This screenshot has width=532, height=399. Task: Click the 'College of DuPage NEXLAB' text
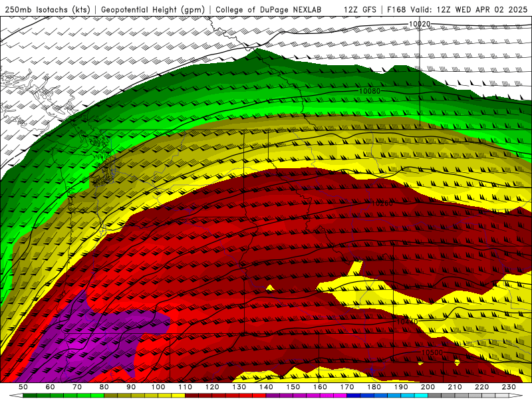click(x=268, y=10)
